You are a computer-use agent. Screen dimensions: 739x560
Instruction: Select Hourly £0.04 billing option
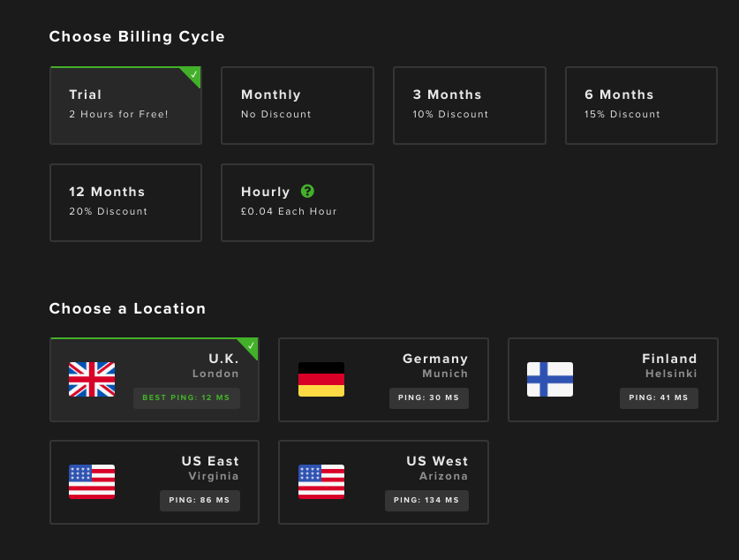tap(298, 202)
